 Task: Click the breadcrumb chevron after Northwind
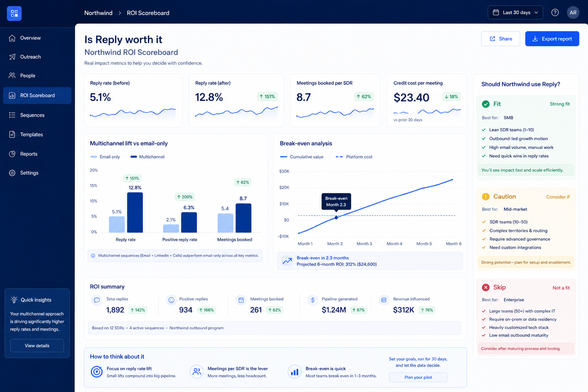(119, 13)
